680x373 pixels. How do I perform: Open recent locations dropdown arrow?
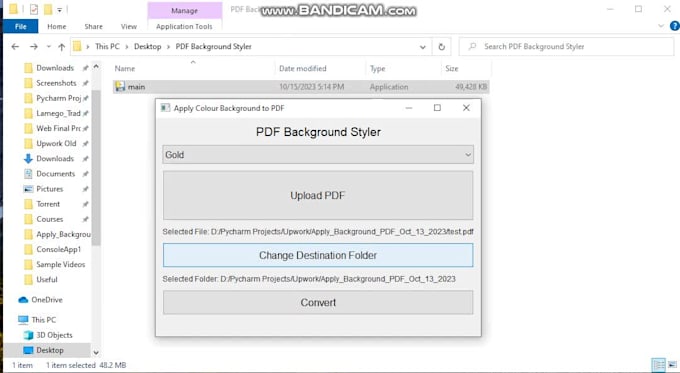[49, 46]
